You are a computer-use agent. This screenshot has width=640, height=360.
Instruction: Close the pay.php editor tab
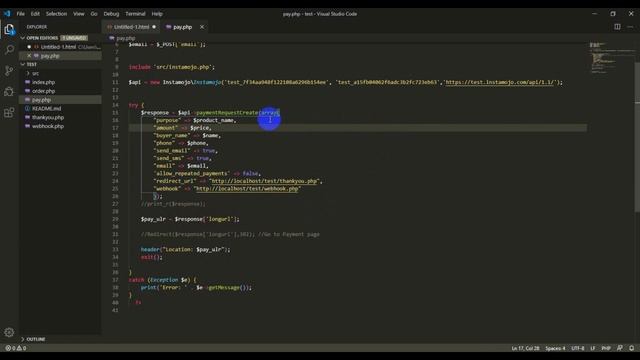pos(202,27)
